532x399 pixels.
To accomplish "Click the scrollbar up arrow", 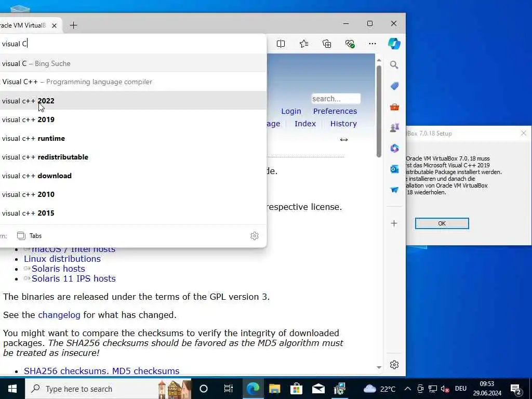I will tap(379, 60).
